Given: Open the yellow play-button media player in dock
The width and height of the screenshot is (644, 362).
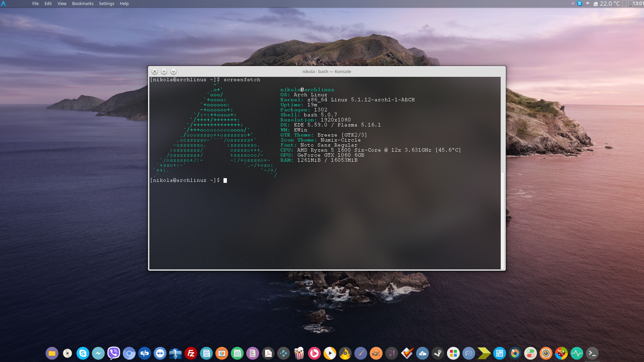Looking at the screenshot, I should pyautogui.click(x=330, y=353).
